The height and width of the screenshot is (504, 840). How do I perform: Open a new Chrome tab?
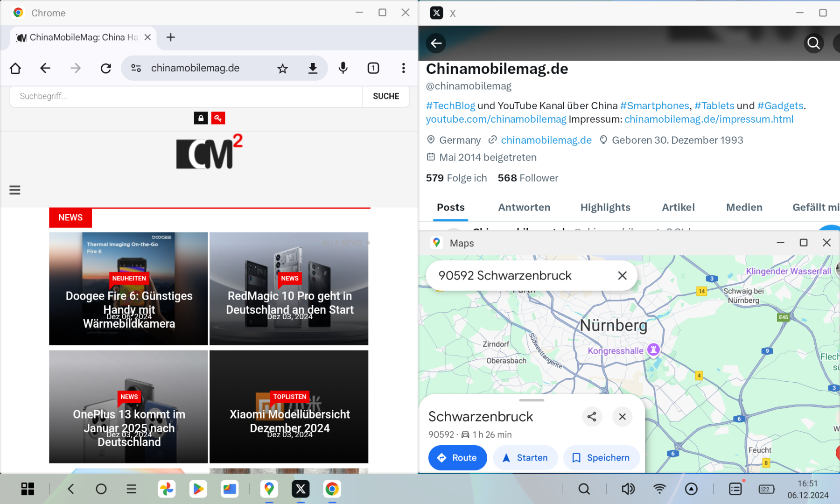[x=171, y=37]
